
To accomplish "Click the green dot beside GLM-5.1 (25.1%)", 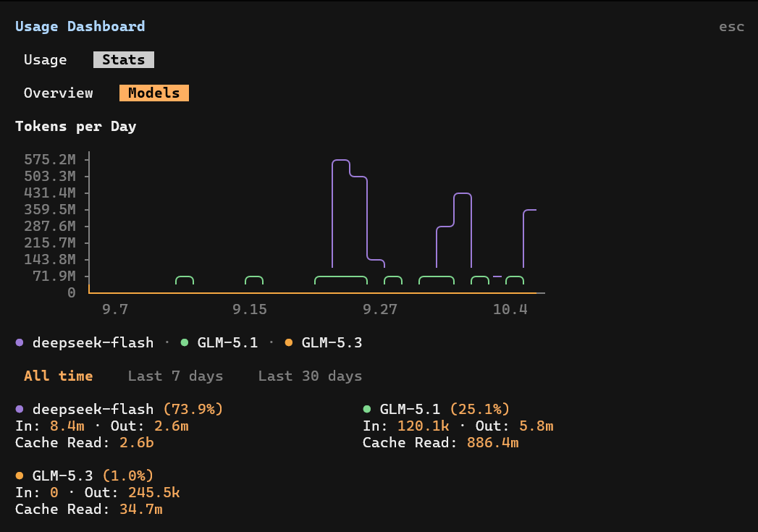I will pyautogui.click(x=367, y=409).
